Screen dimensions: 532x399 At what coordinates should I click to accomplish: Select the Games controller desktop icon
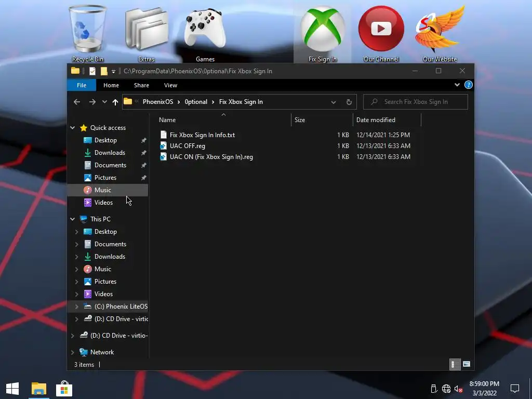coord(205,33)
